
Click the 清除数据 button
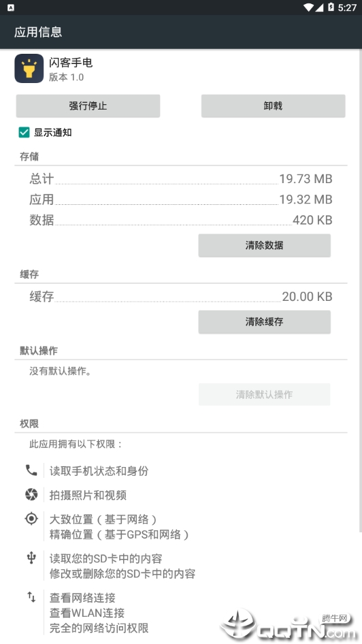click(x=264, y=246)
